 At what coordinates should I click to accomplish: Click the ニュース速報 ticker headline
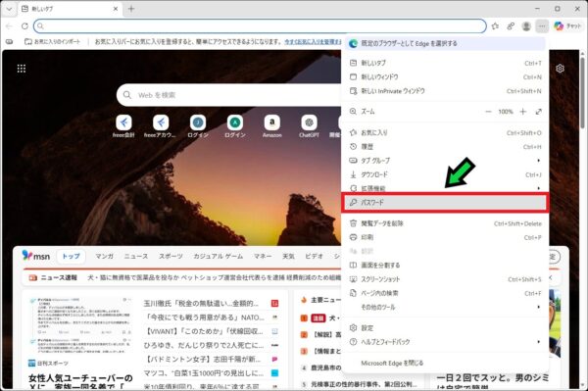tap(214, 277)
